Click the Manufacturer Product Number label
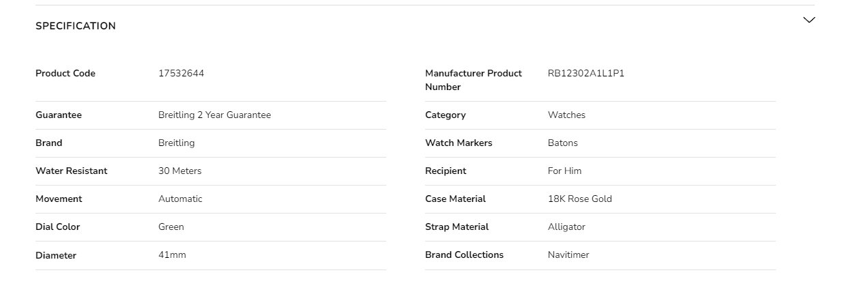The width and height of the screenshot is (868, 292). 473,80
